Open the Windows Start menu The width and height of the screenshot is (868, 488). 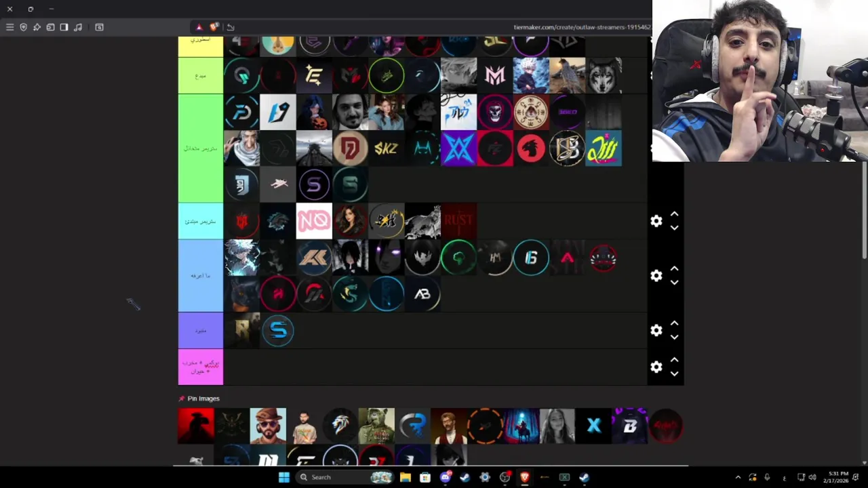284,477
